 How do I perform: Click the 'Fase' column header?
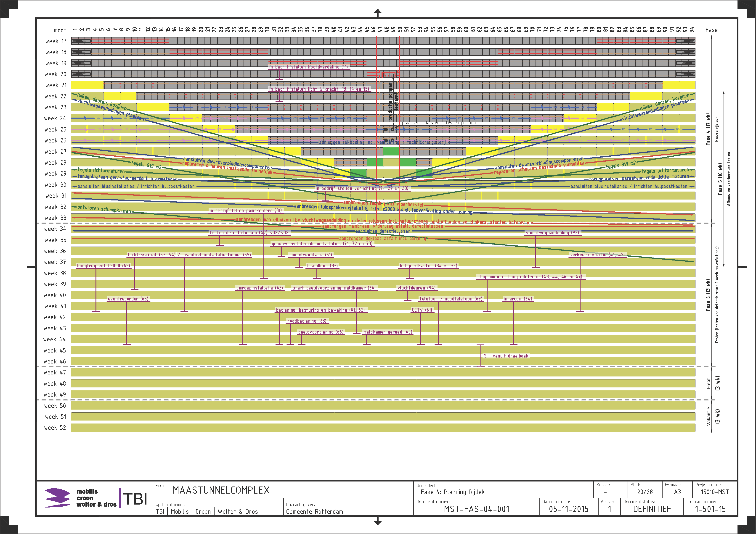click(711, 30)
